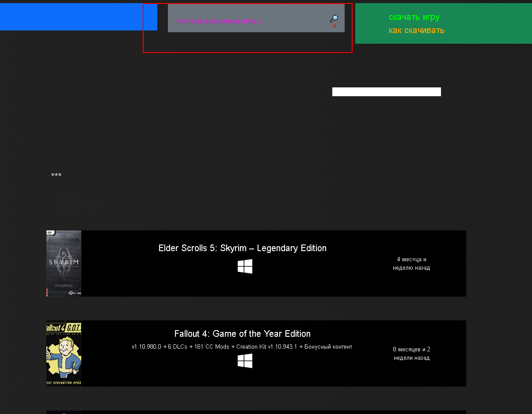Click the red enter arrow below the magnifier
This screenshot has height=414, width=532.
point(334,26)
